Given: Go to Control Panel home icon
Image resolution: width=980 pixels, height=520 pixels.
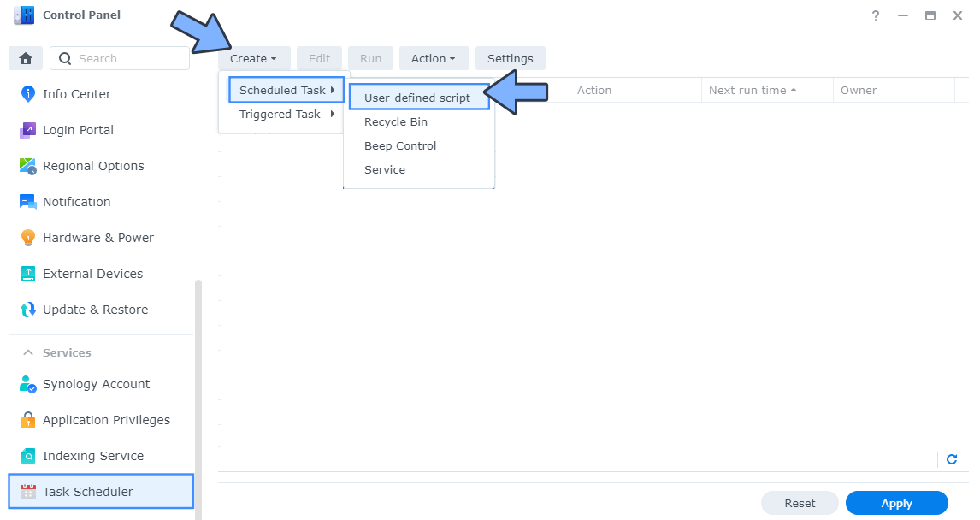Looking at the screenshot, I should 26,58.
